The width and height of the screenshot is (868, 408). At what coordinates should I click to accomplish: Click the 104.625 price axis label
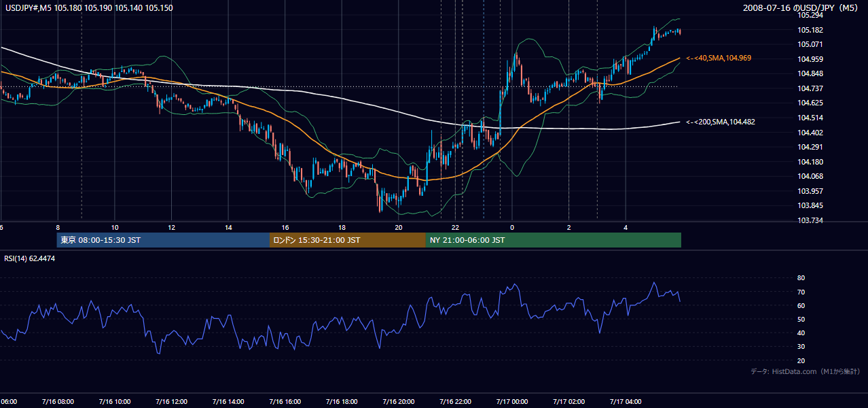point(810,103)
